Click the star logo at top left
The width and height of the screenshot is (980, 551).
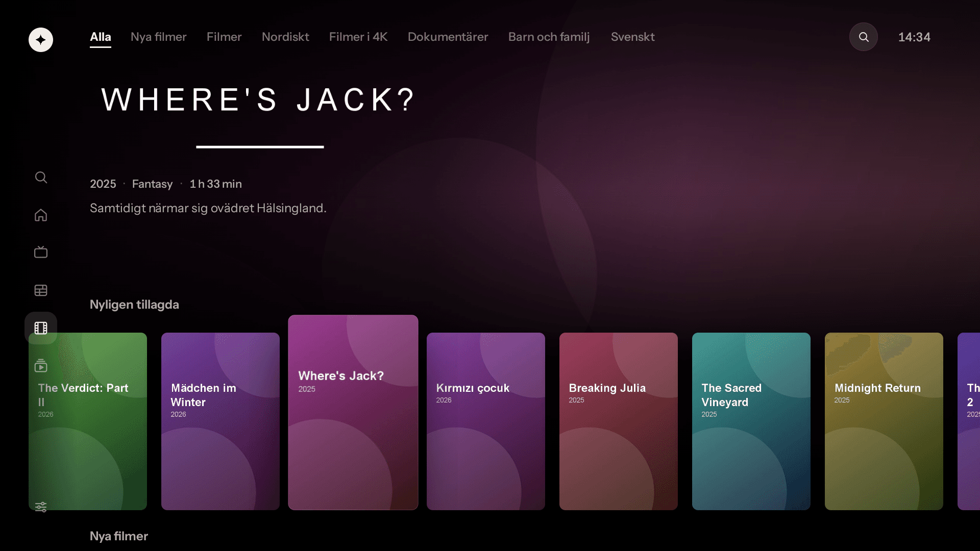41,40
